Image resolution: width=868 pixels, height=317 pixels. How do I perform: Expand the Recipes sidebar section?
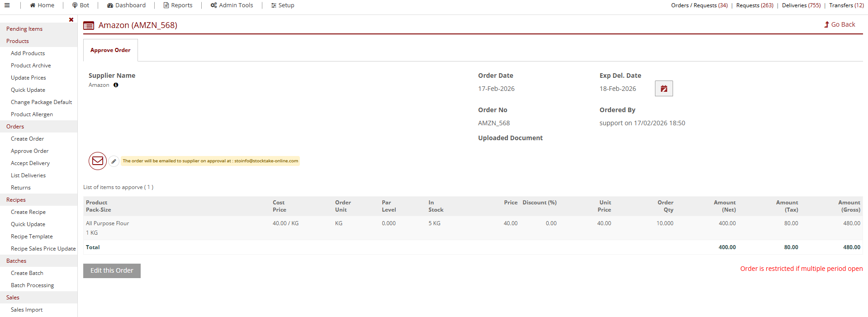click(16, 200)
